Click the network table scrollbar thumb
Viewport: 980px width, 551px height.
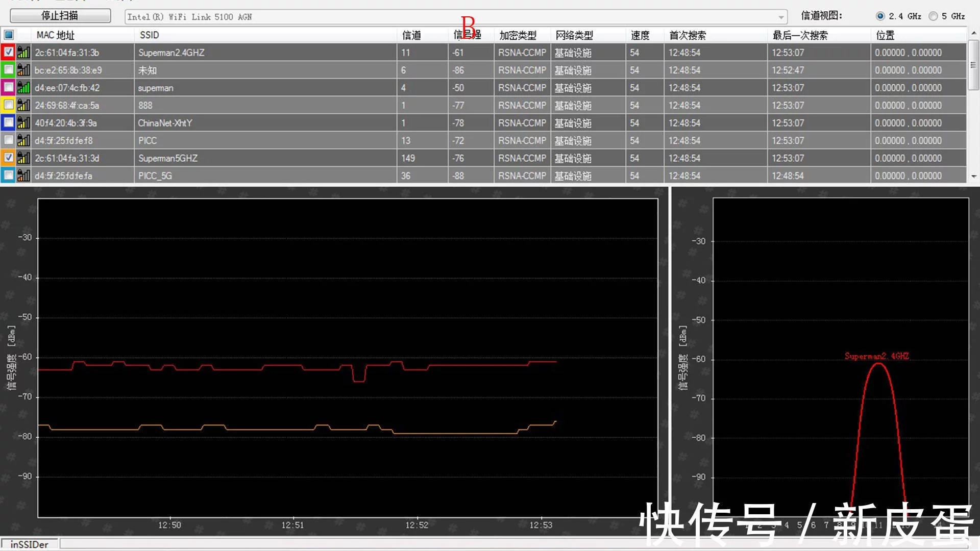973,64
